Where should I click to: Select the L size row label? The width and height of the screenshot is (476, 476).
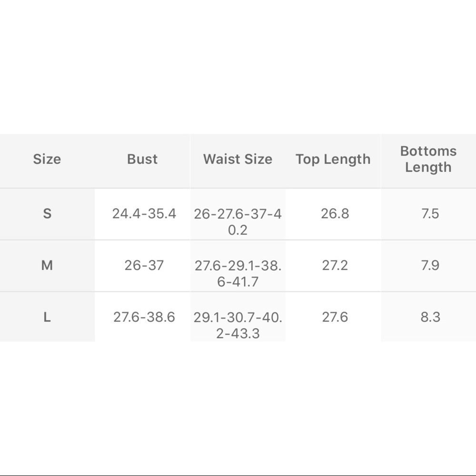[47, 317]
